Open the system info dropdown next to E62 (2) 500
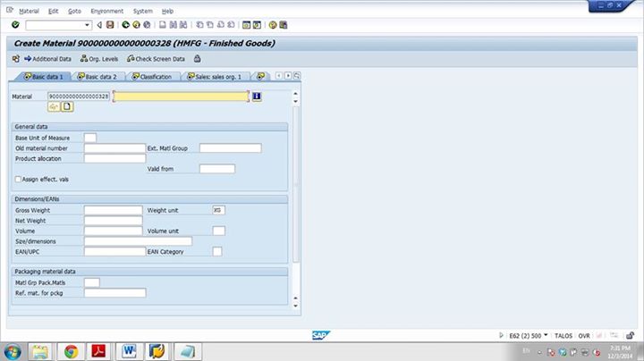Image resolution: width=644 pixels, height=361 pixels. 546,335
